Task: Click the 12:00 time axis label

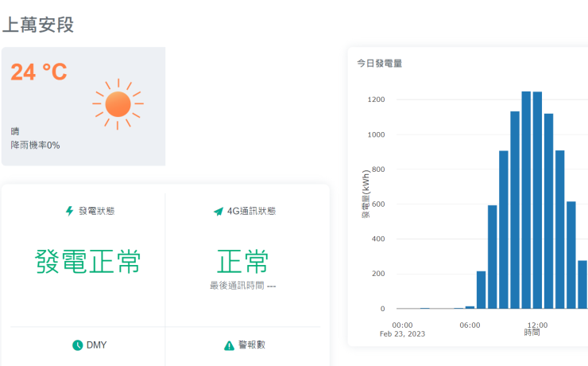Action: [537, 325]
